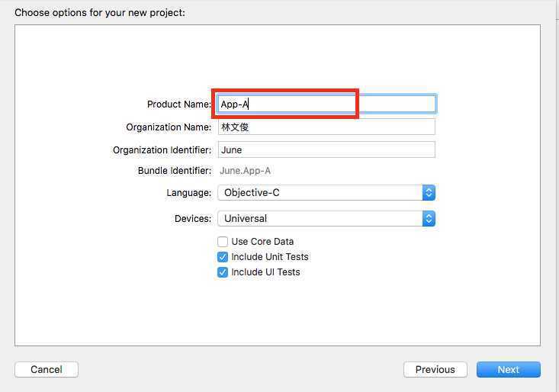Go back with the Previous button
This screenshot has height=392, width=559.
pyautogui.click(x=435, y=369)
